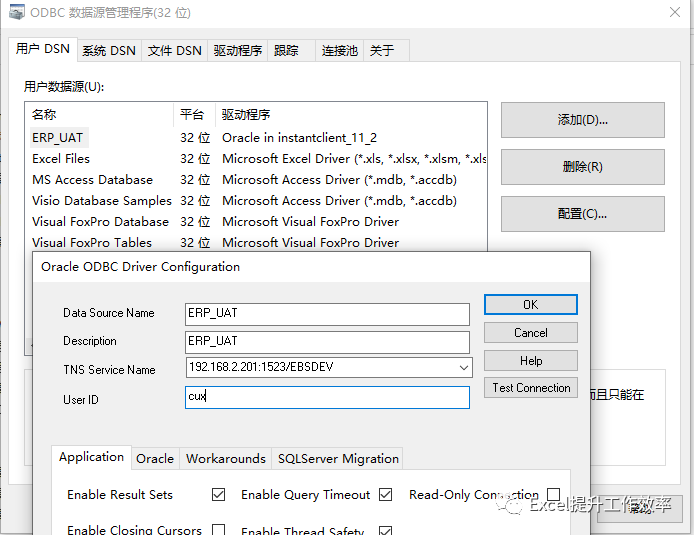694x535 pixels.
Task: Toggle the Enable Thread Safety checkbox
Action: point(385,530)
